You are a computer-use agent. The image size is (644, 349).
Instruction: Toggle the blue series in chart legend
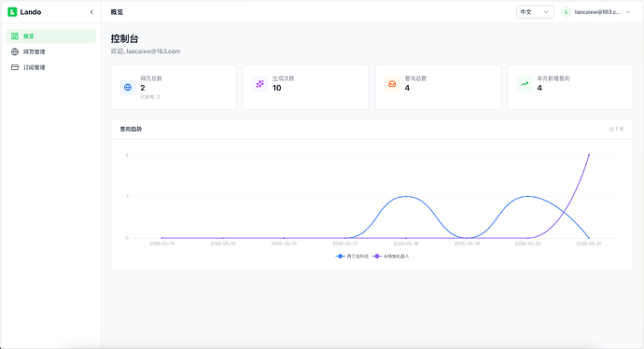[x=352, y=257]
